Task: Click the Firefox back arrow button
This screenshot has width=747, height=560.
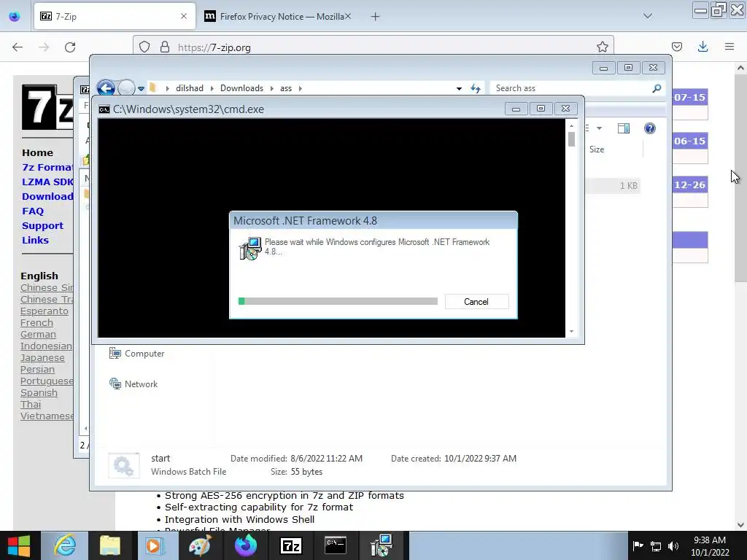Action: [18, 47]
